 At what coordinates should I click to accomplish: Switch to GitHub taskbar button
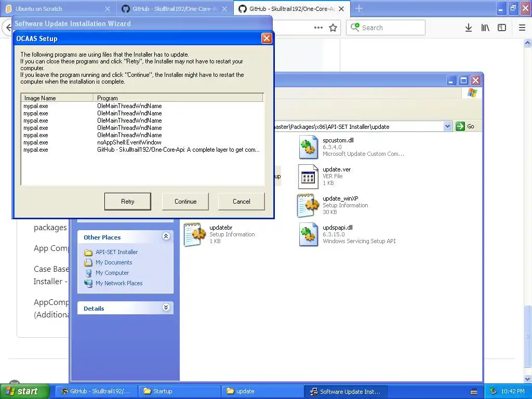tap(96, 391)
